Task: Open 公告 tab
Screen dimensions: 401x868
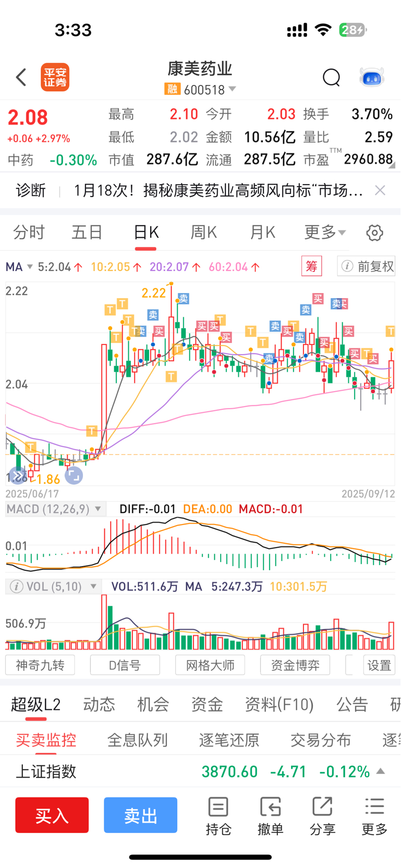Action: (353, 705)
